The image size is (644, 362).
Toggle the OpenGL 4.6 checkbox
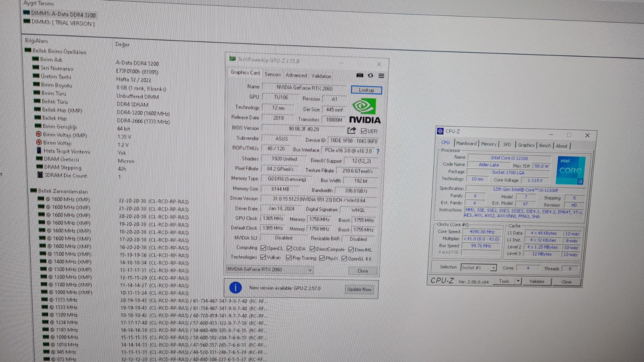pyautogui.click(x=344, y=259)
